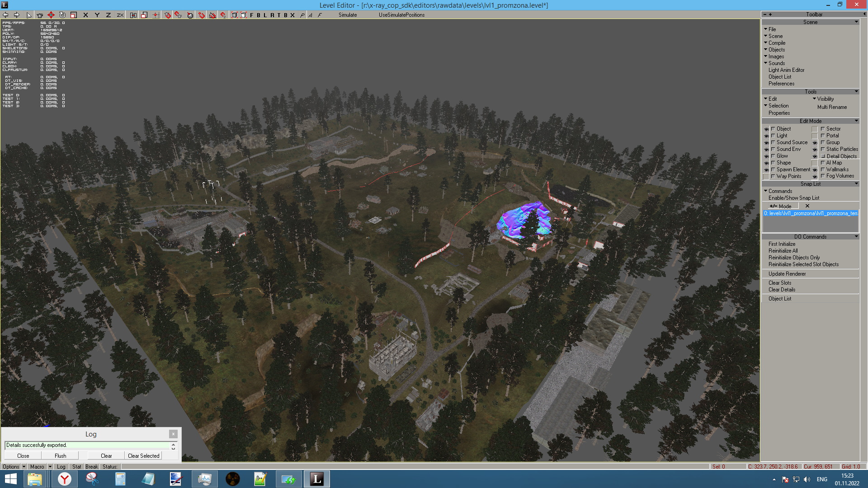Viewport: 868px width, 488px height.
Task: Toggle visibility eye for Light objects
Action: coord(766,136)
